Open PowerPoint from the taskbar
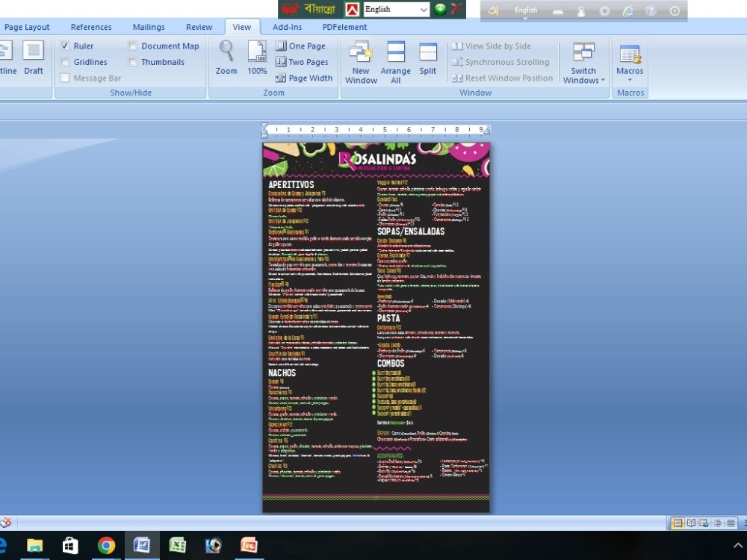 pyautogui.click(x=249, y=545)
